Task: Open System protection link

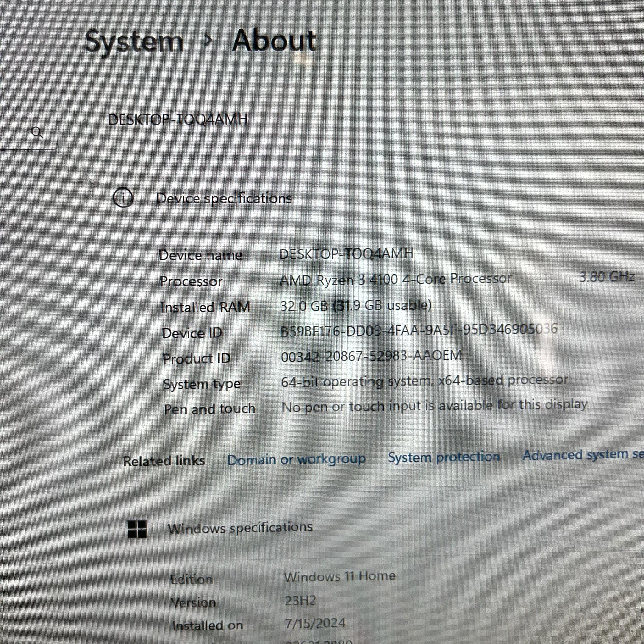Action: [444, 456]
